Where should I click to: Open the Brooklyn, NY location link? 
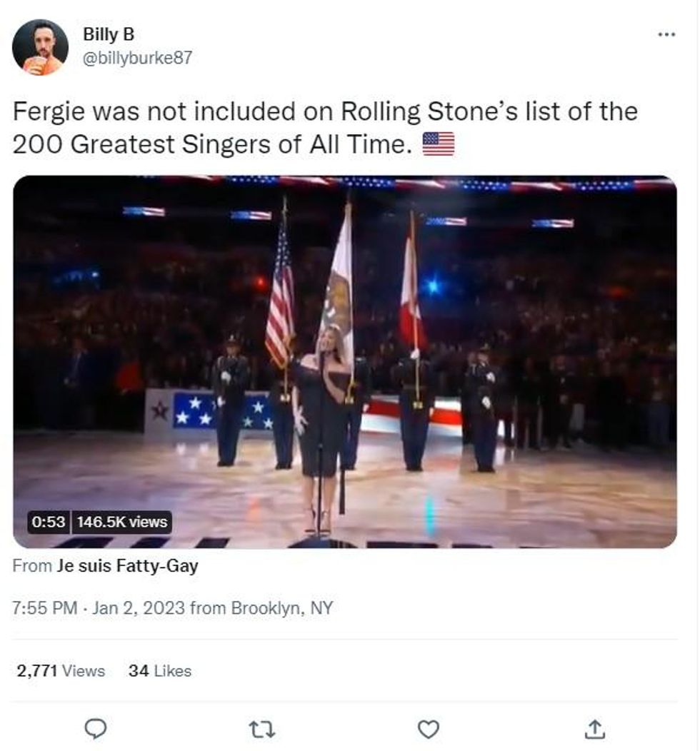point(281,608)
